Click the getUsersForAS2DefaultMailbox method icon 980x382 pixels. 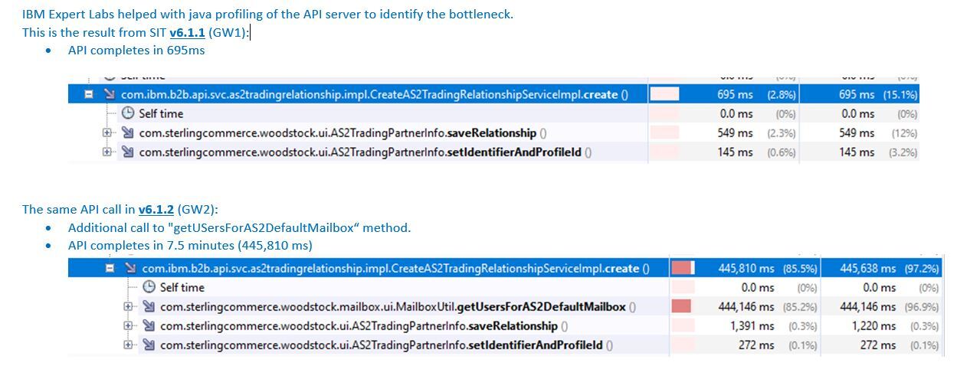[149, 307]
